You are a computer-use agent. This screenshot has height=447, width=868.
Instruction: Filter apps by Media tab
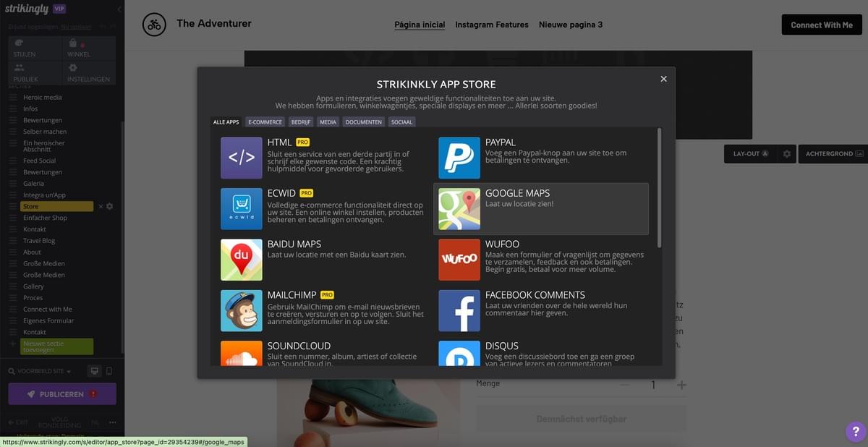pos(328,122)
